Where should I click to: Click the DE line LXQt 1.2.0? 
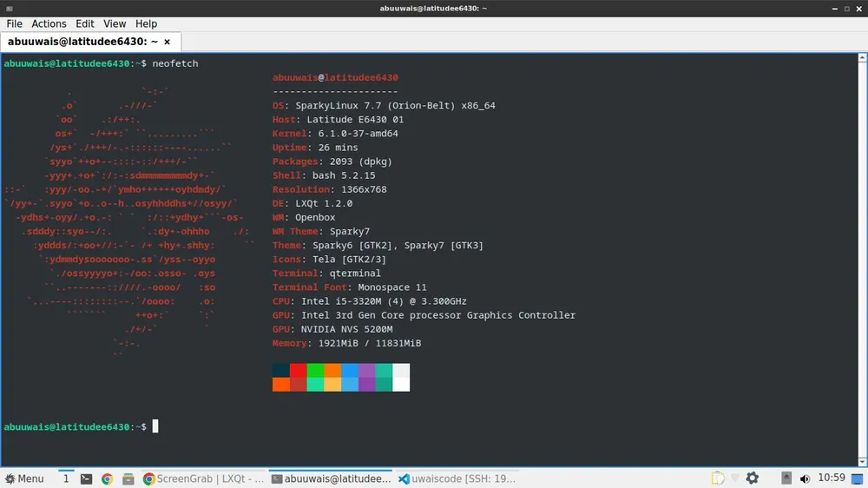(312, 203)
